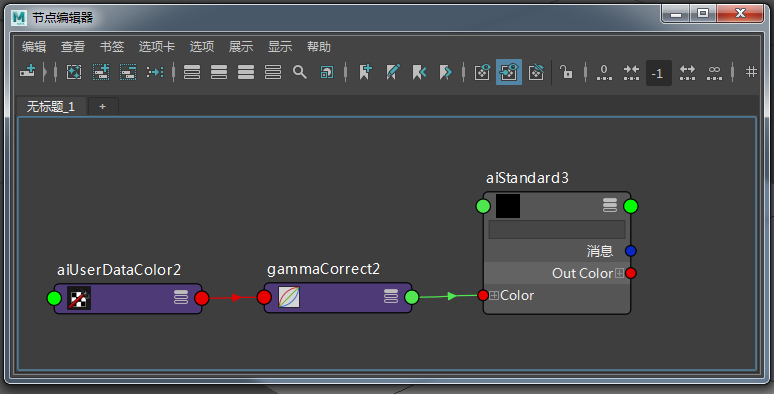Clear the graph with sparkle-frame icon
This screenshot has height=394, width=774.
click(x=74, y=72)
